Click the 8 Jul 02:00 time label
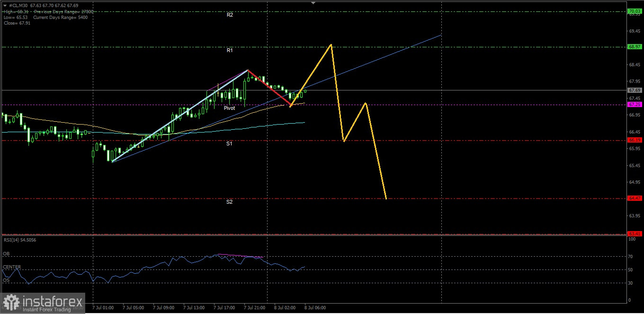This screenshot has height=314, width=644. (285, 307)
